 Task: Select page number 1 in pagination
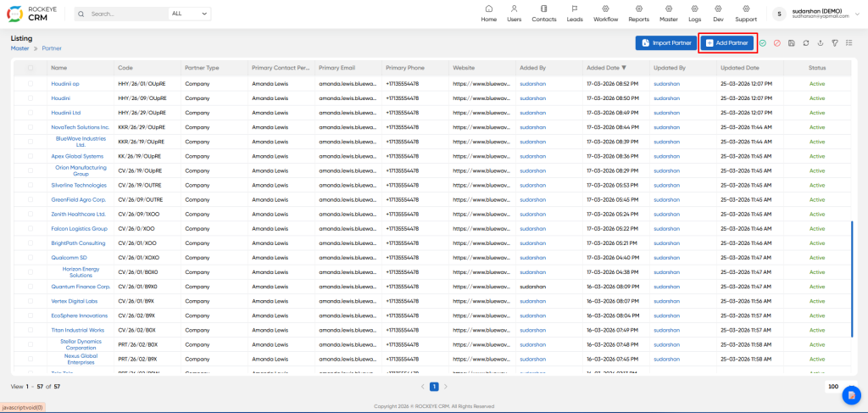tap(435, 387)
